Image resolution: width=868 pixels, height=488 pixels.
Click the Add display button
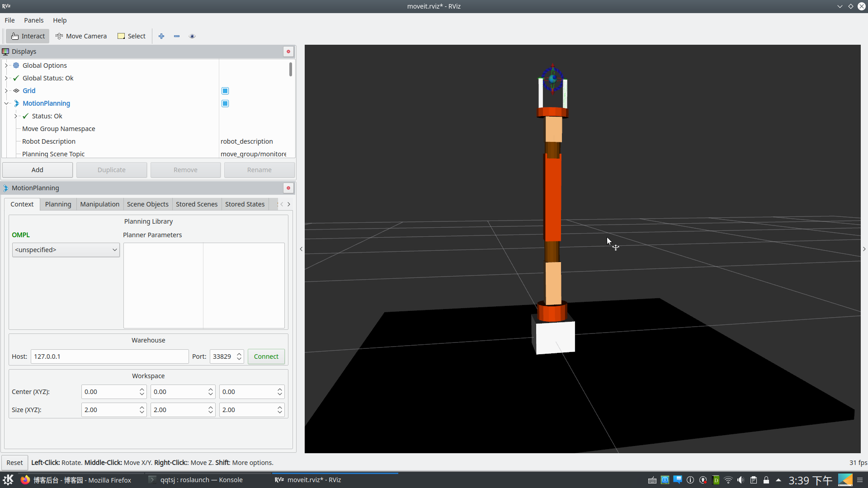click(38, 170)
